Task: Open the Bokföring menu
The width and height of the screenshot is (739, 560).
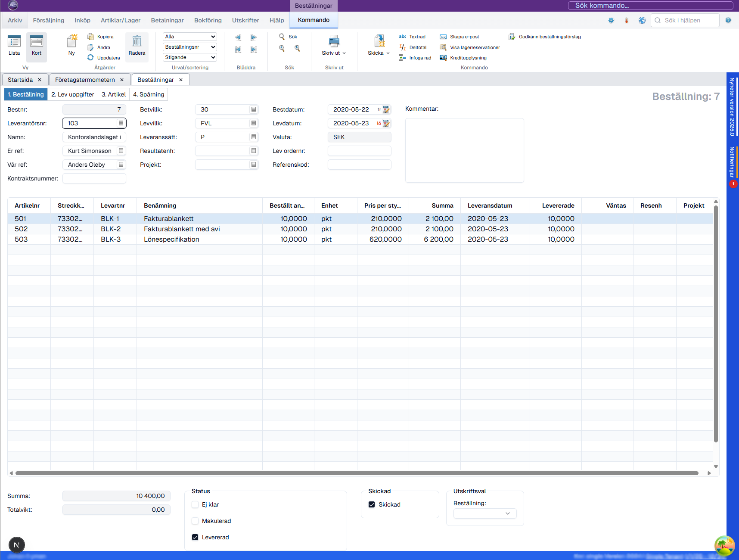Action: click(x=208, y=20)
